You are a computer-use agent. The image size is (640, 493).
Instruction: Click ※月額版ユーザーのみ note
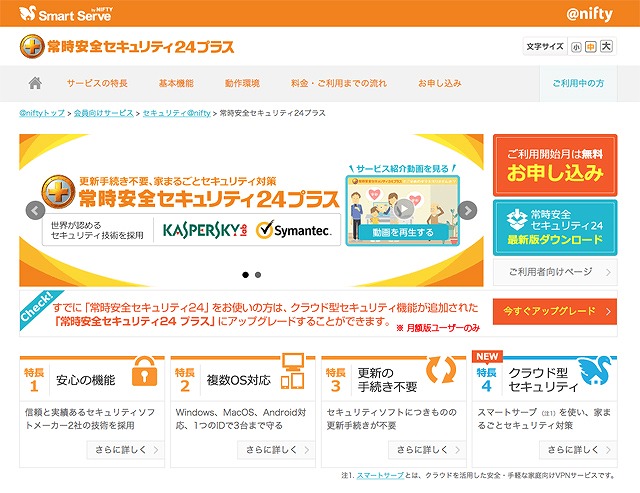tap(438, 328)
